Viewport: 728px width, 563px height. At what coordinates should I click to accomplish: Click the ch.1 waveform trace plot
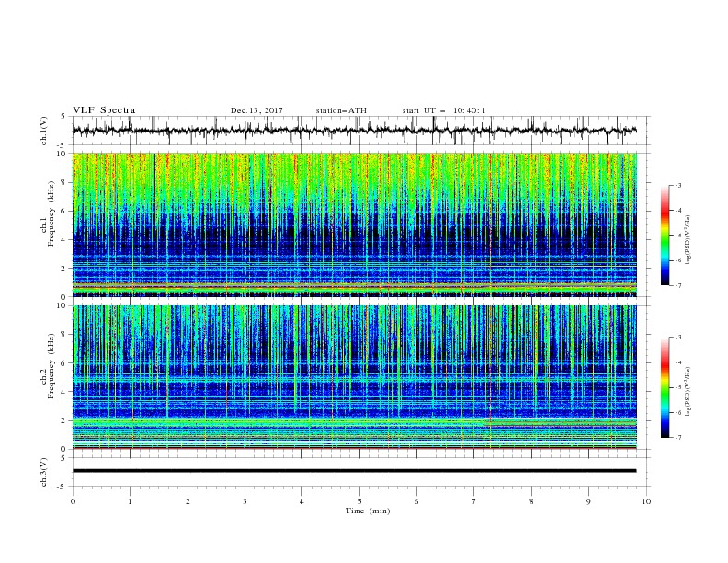point(355,131)
